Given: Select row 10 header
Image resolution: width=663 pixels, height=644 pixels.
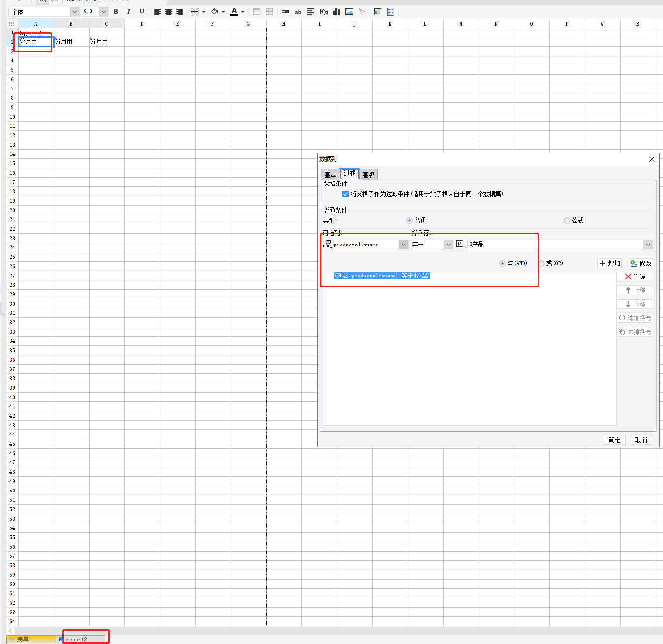Looking at the screenshot, I should 12,117.
